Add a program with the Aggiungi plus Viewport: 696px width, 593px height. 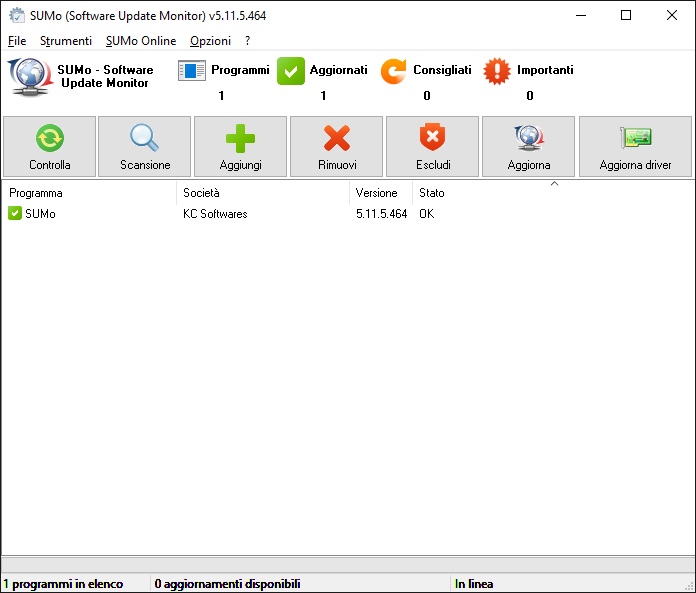pos(241,146)
